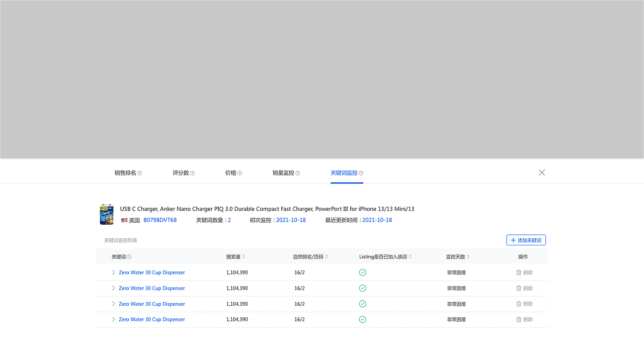Click the help icon in 关键词 column header
Screen dimensions: 644x362
tap(129, 257)
